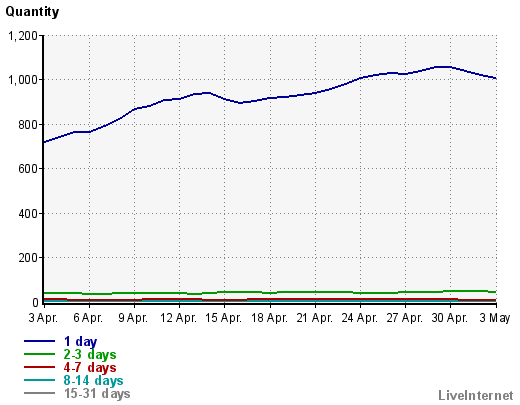
Task: Click the '3 Apr.' x-axis date label
Action: click(x=43, y=318)
